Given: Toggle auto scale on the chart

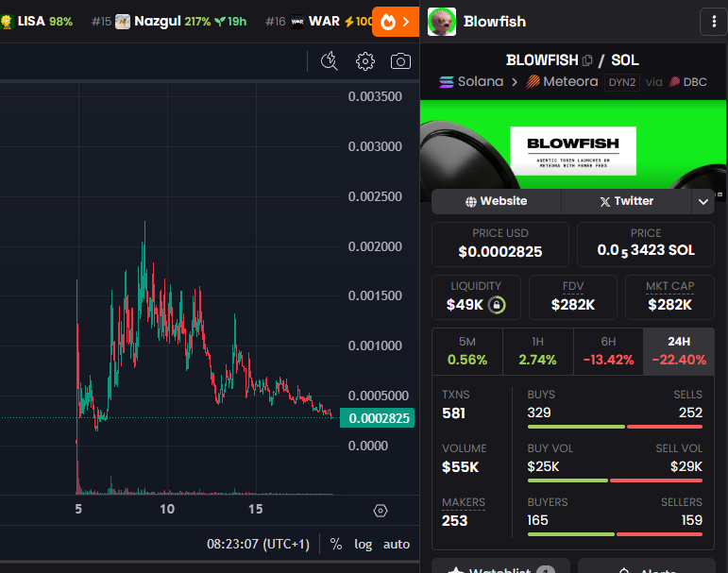Looking at the screenshot, I should (x=396, y=545).
